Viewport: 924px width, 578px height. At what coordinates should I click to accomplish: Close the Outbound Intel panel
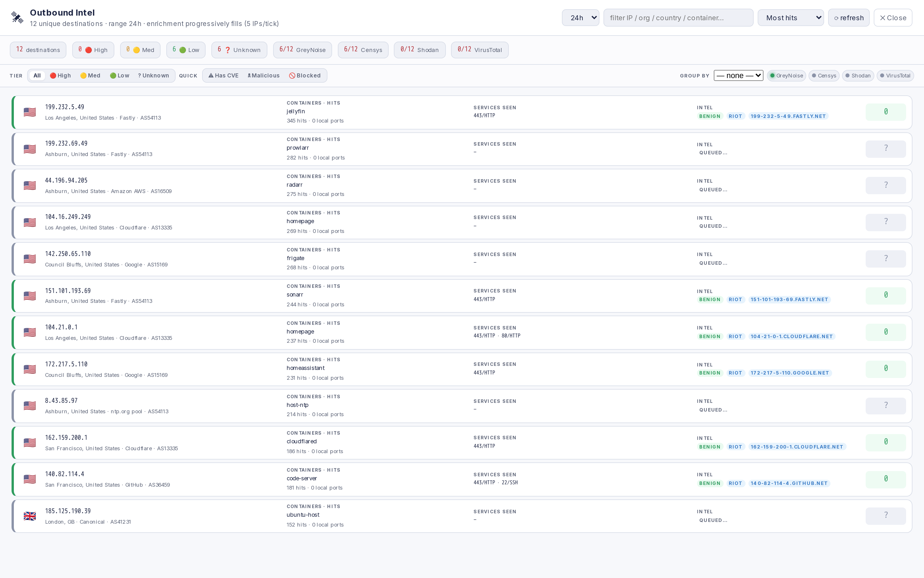click(x=893, y=18)
